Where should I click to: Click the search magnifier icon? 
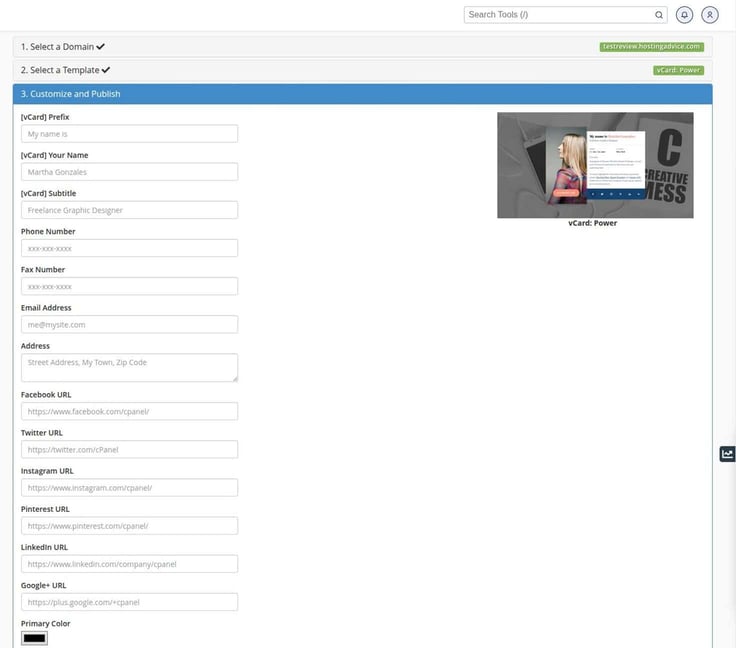tap(659, 15)
